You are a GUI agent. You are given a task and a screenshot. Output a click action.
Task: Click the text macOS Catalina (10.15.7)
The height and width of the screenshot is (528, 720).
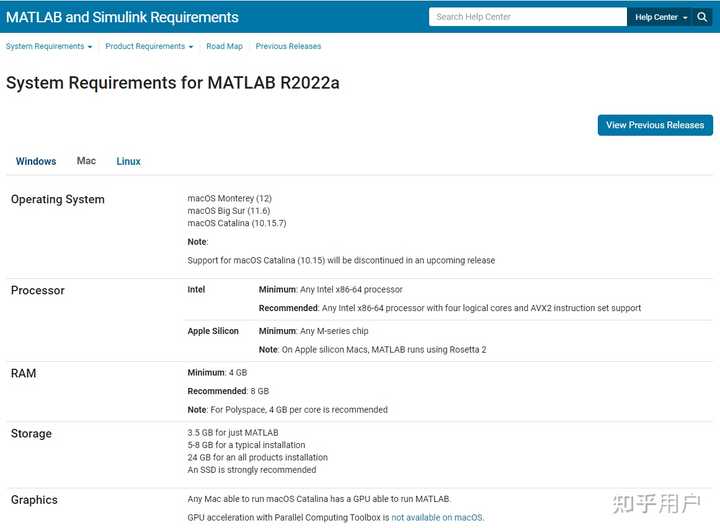point(237,223)
